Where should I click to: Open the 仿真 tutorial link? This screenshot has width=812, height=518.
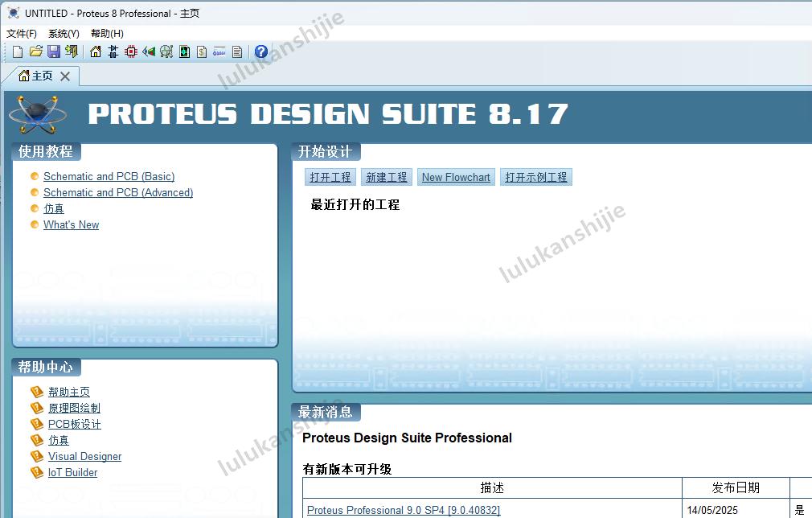click(54, 208)
